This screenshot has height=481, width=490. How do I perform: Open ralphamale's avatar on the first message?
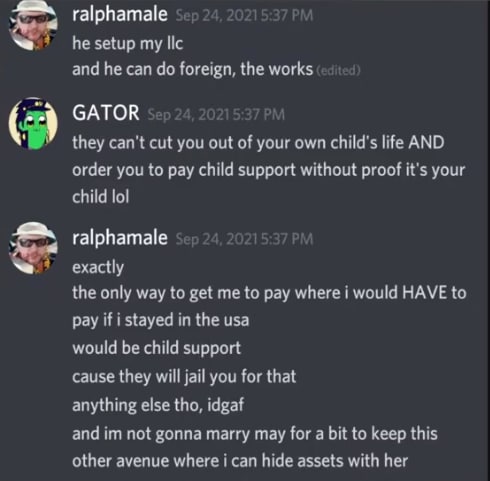point(33,25)
